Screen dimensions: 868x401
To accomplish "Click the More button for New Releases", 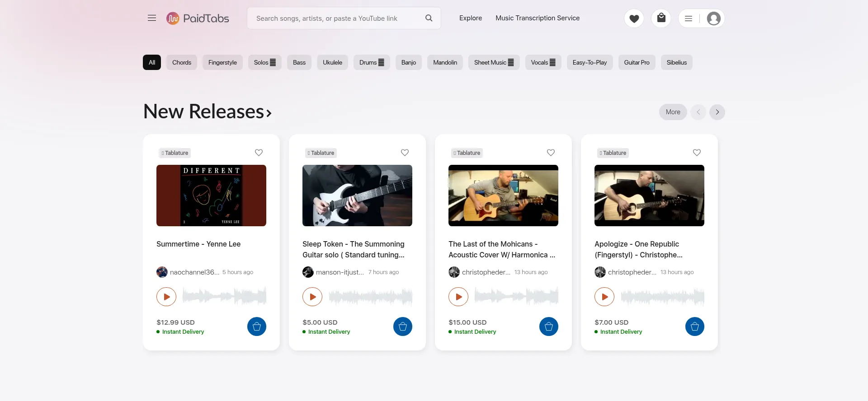I will coord(673,112).
